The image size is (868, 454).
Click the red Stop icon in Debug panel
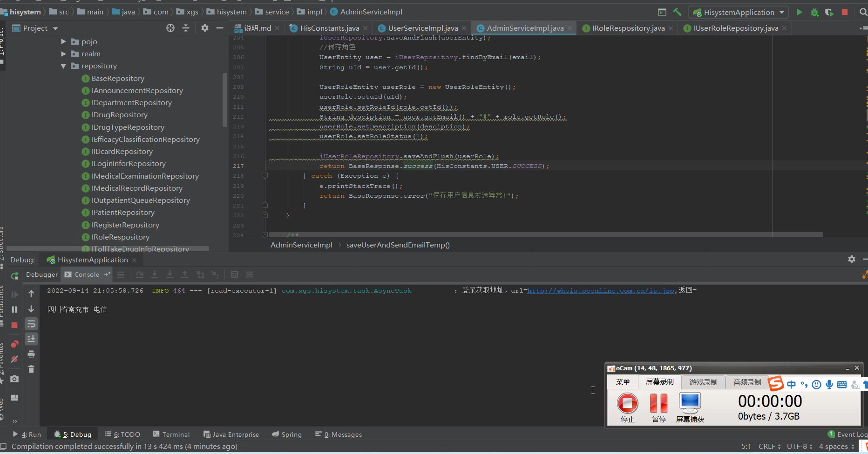(14, 325)
